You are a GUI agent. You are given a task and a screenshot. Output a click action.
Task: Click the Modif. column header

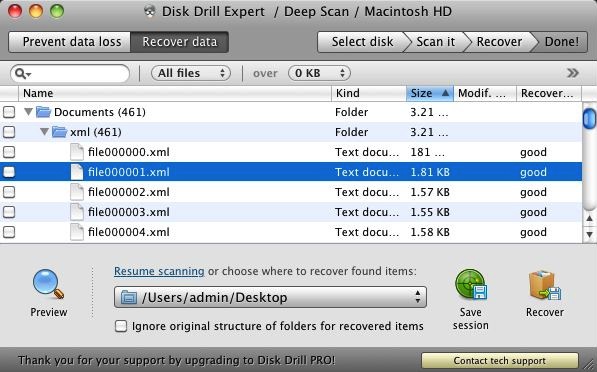click(x=485, y=93)
